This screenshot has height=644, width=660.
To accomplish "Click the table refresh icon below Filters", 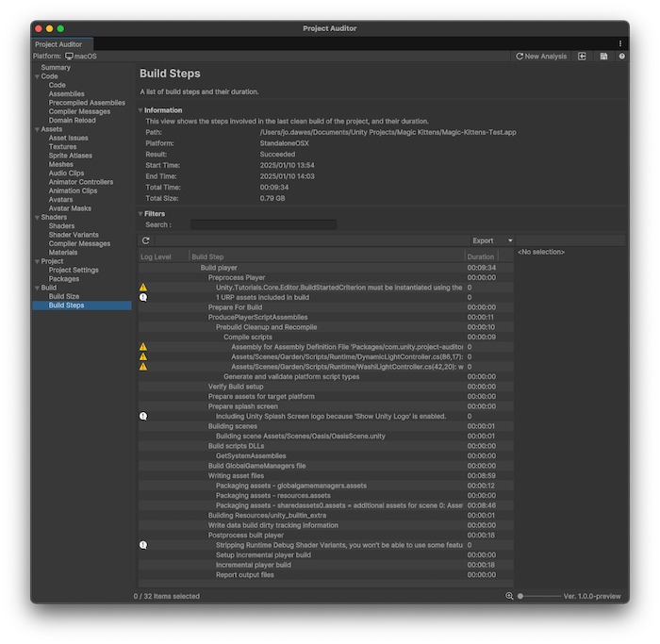I will pyautogui.click(x=146, y=241).
